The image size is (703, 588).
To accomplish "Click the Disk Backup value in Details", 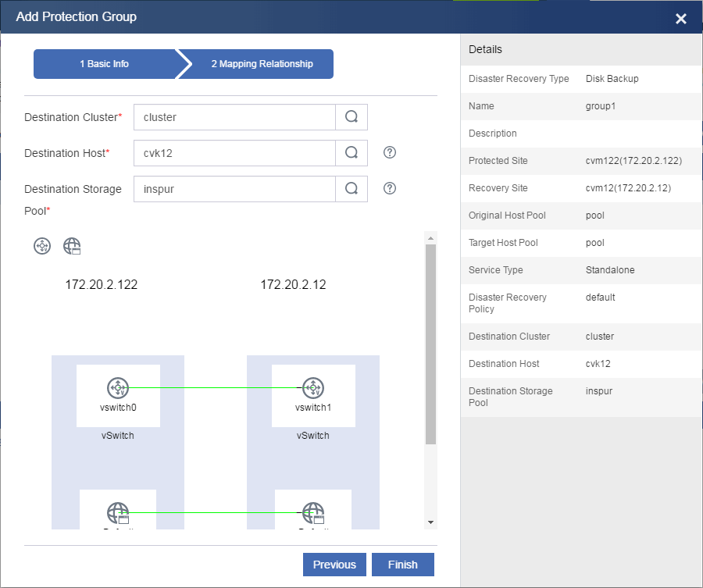I will [612, 79].
